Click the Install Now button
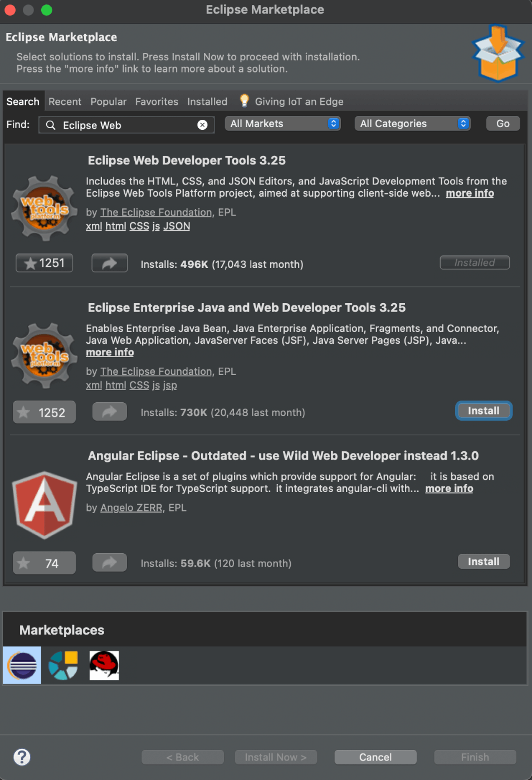The width and height of the screenshot is (532, 780). [x=276, y=757]
